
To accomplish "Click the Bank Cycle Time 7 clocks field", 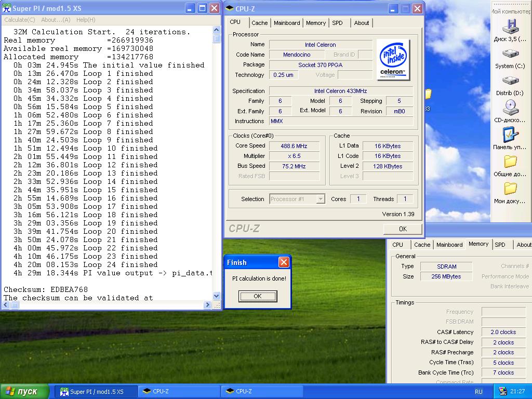I will [503, 373].
